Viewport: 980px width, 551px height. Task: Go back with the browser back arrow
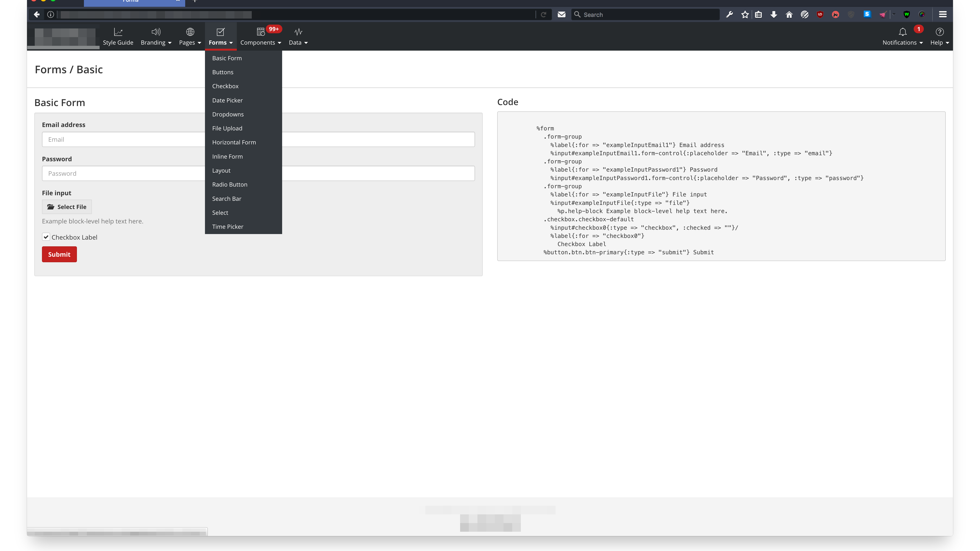click(36, 14)
